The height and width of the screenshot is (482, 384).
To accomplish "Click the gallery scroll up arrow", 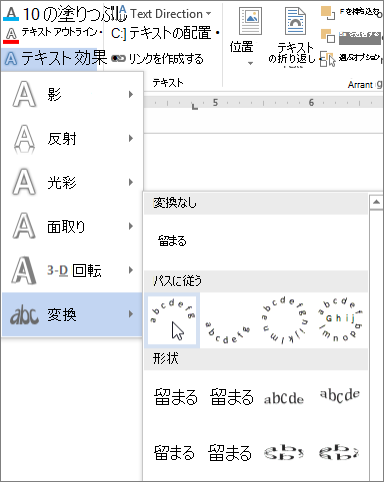I will pos(376,202).
